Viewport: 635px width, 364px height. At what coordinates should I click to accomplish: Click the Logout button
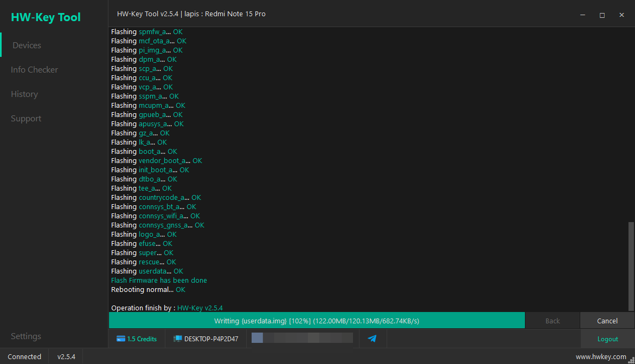pyautogui.click(x=607, y=339)
